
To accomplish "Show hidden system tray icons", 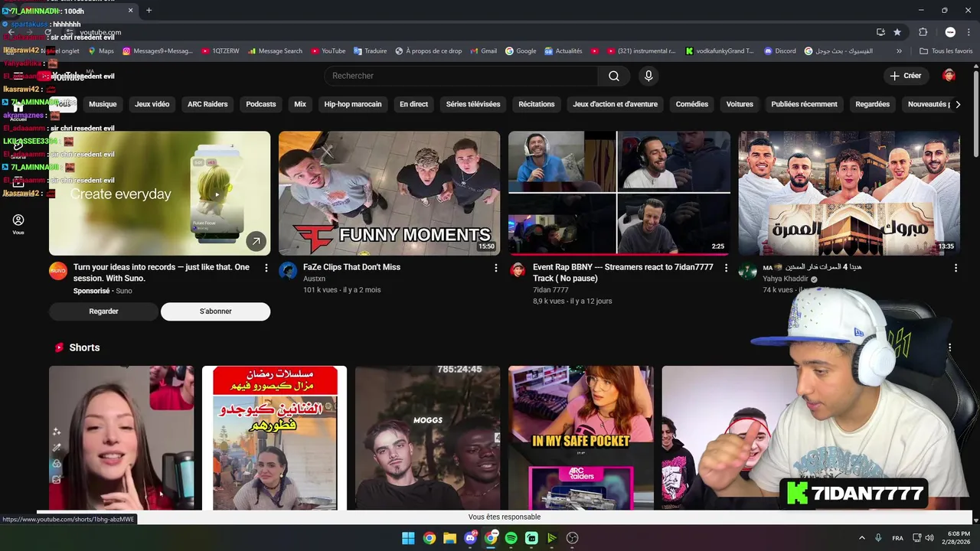I will tap(861, 538).
